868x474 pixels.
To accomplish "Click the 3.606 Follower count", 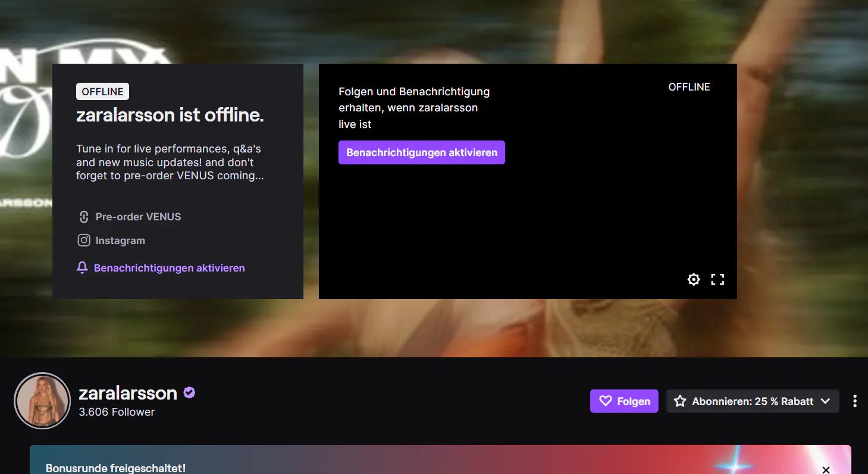I will tap(117, 412).
